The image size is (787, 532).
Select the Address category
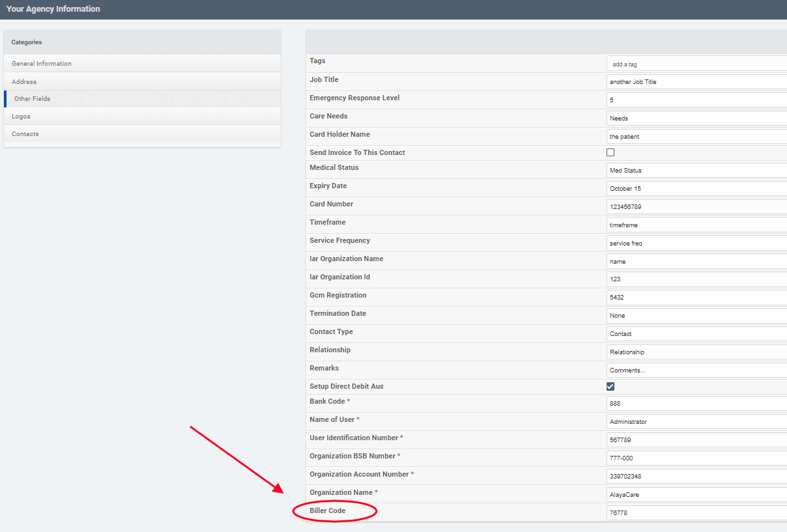tap(24, 82)
